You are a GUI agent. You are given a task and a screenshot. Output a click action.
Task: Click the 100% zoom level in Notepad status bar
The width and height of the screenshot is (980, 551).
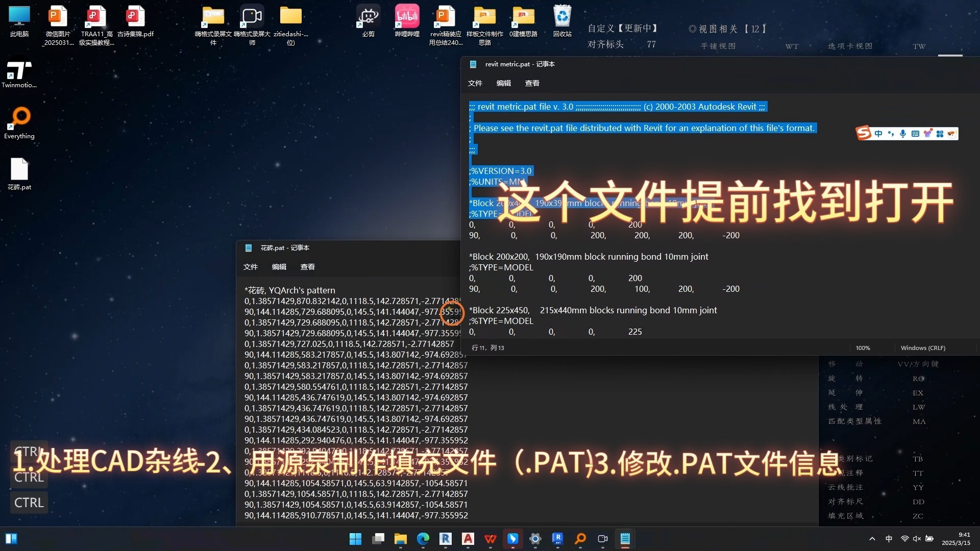tap(863, 347)
